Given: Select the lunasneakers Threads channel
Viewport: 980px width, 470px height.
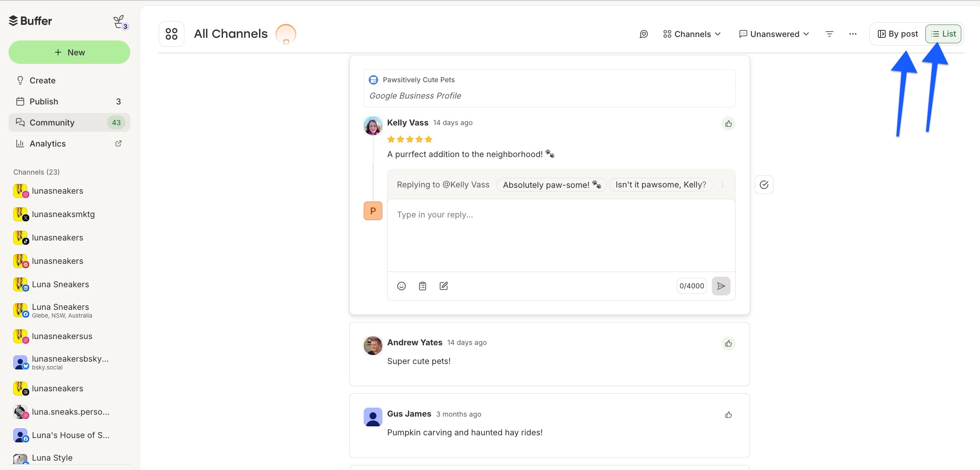Looking at the screenshot, I should point(69,389).
